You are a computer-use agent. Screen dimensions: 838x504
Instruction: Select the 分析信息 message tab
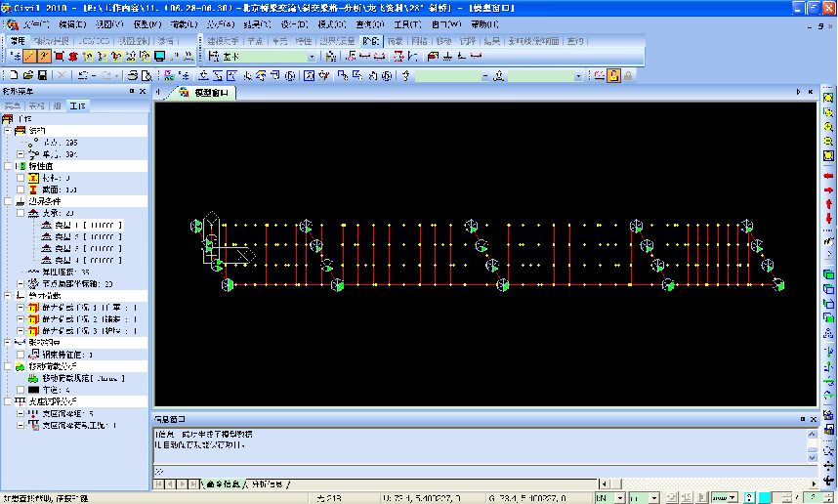coord(267,484)
